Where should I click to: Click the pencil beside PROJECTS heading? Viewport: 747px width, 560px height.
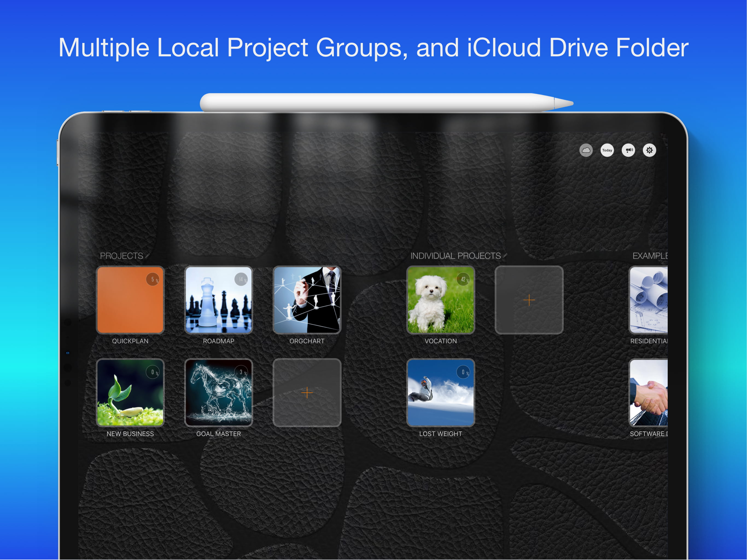[147, 256]
